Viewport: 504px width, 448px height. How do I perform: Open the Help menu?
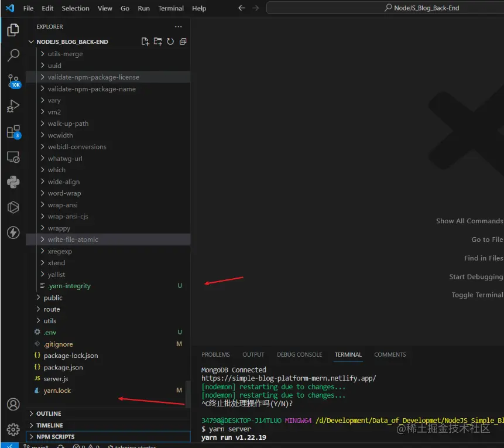(199, 8)
